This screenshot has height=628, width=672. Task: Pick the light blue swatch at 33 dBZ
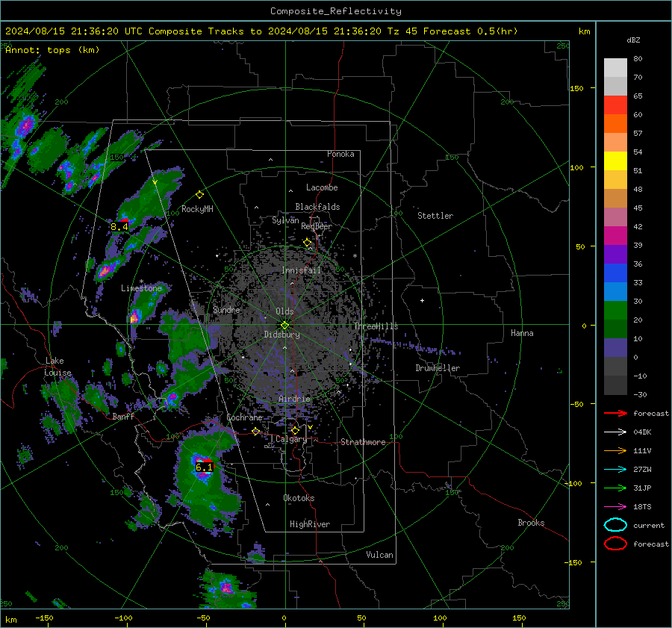[615, 292]
